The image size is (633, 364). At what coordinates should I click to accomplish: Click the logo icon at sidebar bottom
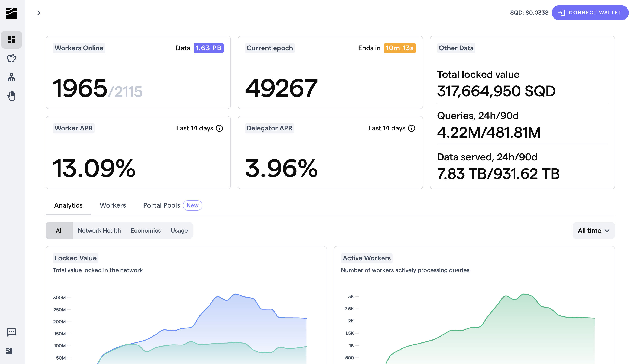tap(10, 351)
